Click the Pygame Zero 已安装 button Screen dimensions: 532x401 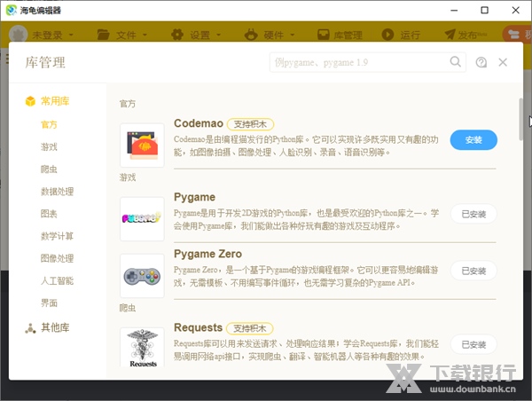[473, 271]
